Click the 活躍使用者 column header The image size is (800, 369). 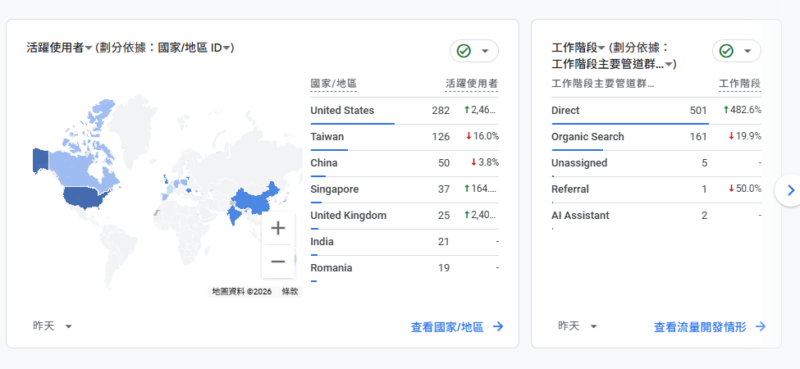tap(471, 84)
